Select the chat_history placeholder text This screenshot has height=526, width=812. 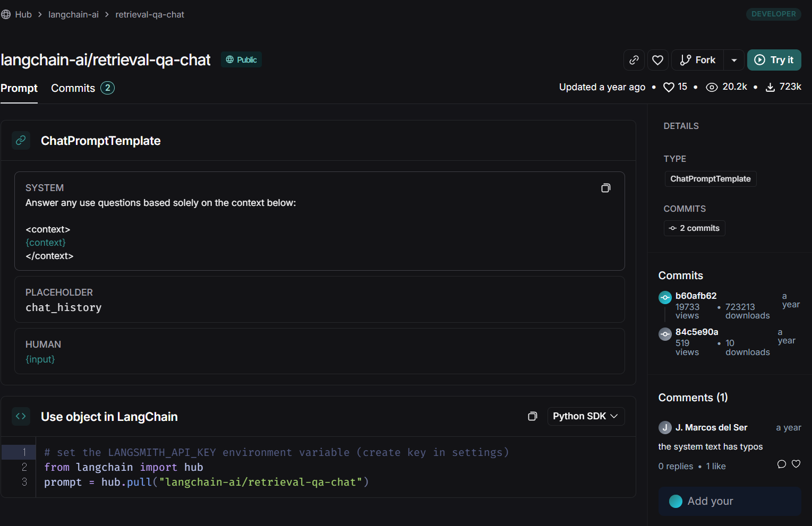pyautogui.click(x=64, y=308)
